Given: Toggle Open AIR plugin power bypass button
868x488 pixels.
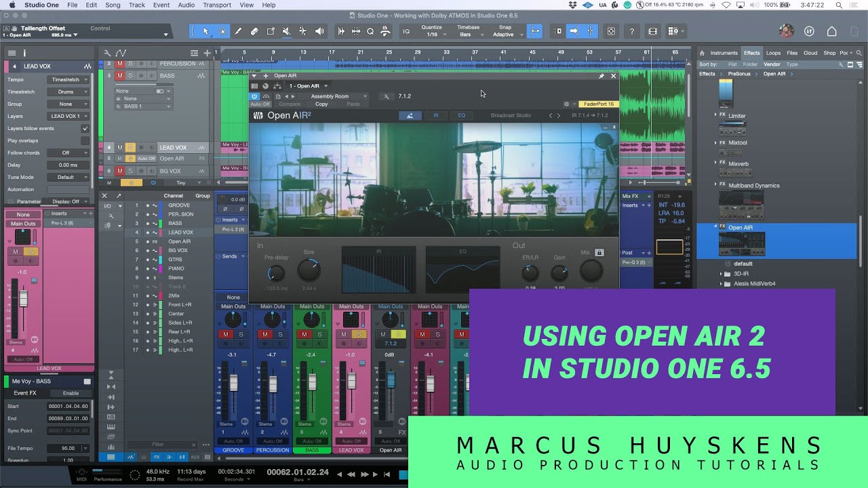Looking at the screenshot, I should (x=255, y=96).
